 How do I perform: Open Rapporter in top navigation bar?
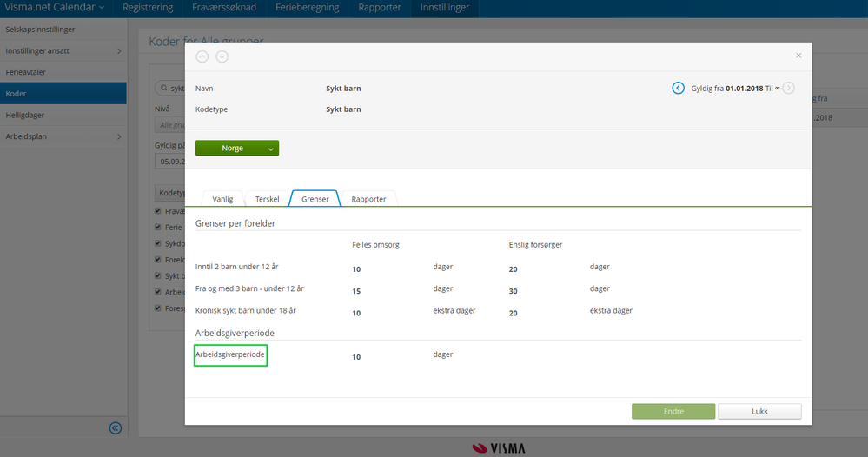pos(380,8)
